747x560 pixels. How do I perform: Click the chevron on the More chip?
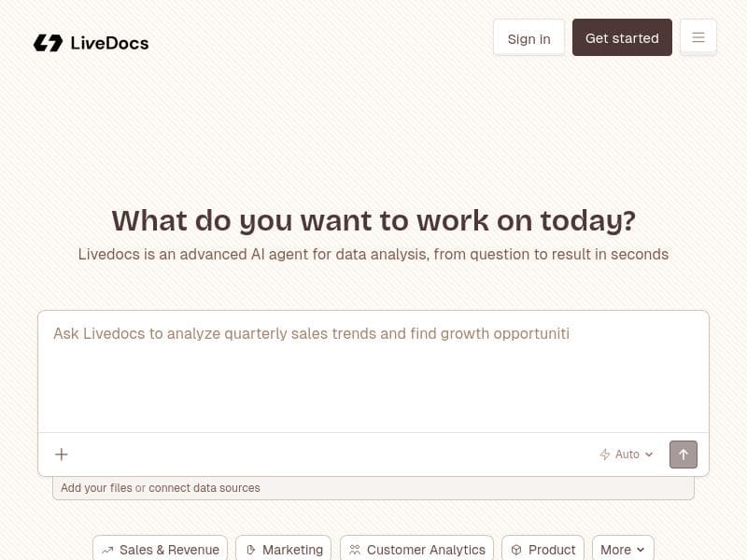coord(641,550)
